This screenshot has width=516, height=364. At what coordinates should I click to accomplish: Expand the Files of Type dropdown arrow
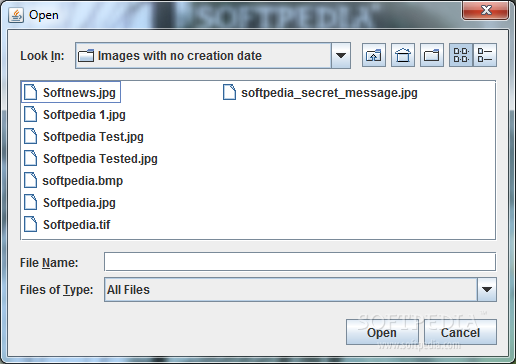click(x=487, y=289)
